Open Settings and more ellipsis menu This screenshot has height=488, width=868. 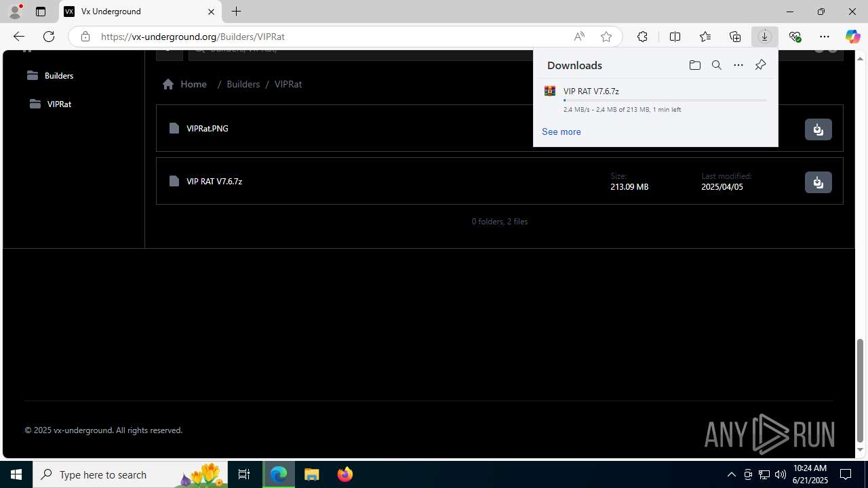pyautogui.click(x=825, y=37)
